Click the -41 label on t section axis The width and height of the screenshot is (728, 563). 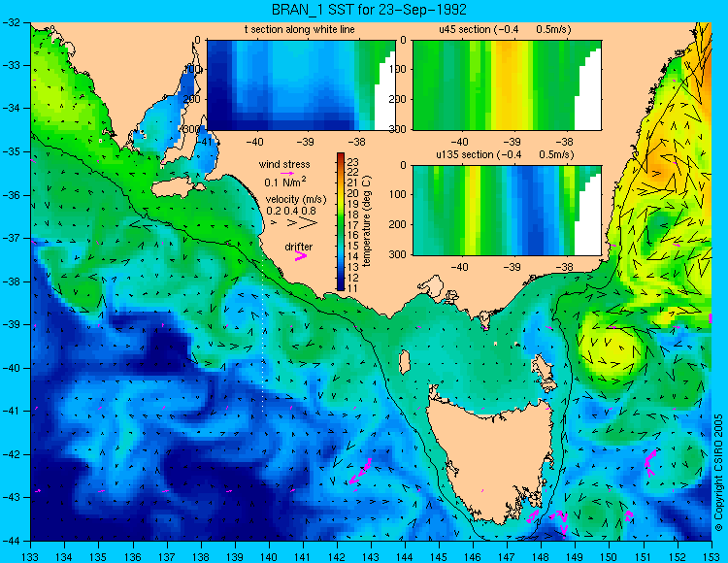click(205, 141)
